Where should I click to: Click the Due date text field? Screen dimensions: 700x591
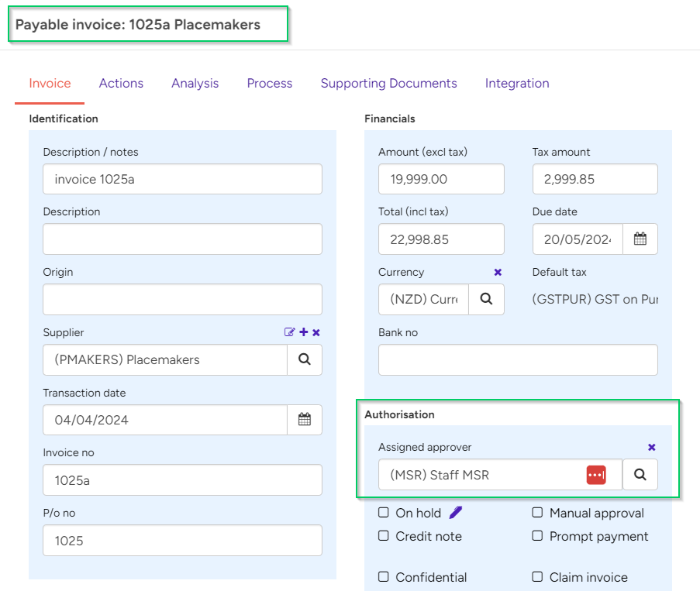(578, 239)
